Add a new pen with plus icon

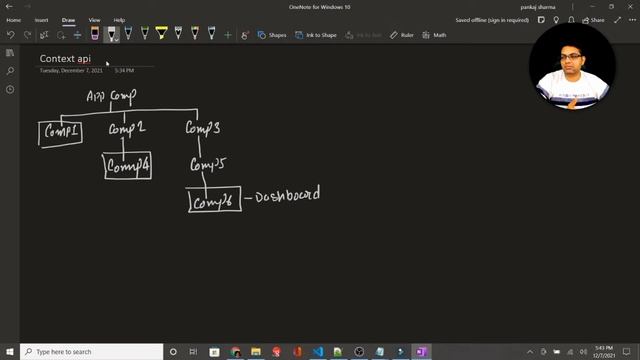(228, 36)
